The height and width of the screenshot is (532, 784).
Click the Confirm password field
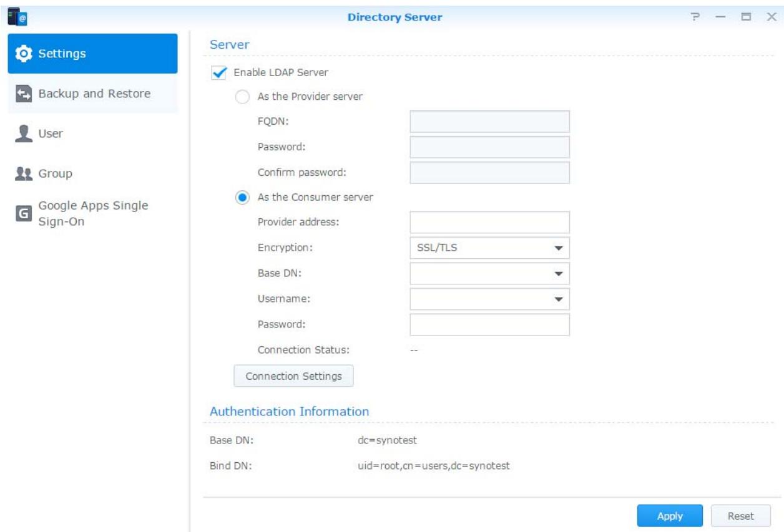coord(490,173)
